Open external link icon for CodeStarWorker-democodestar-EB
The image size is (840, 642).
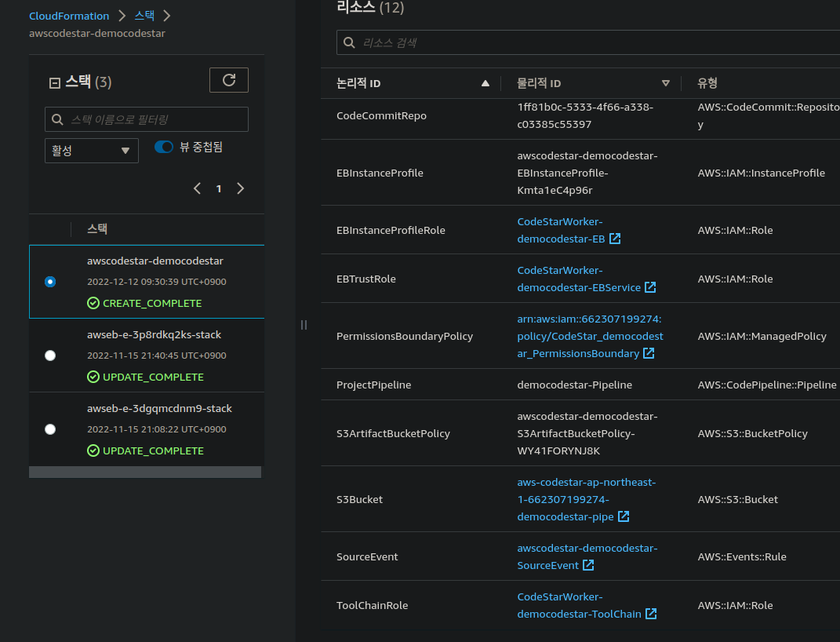coord(615,239)
